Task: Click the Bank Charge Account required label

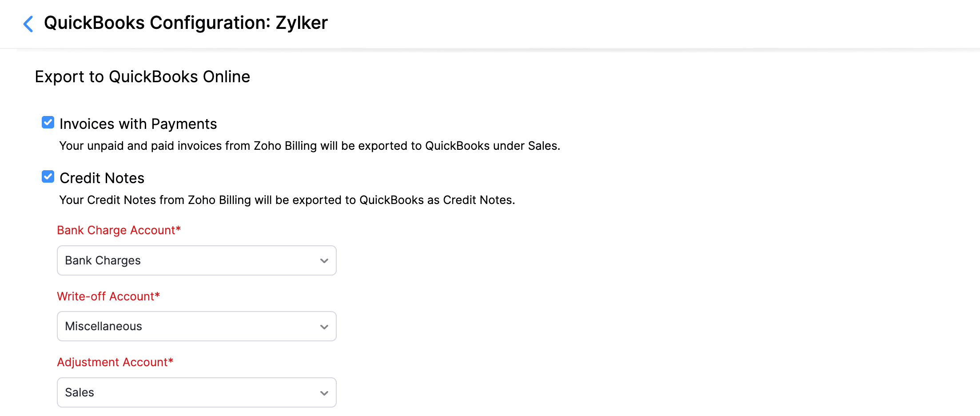Action: click(119, 230)
